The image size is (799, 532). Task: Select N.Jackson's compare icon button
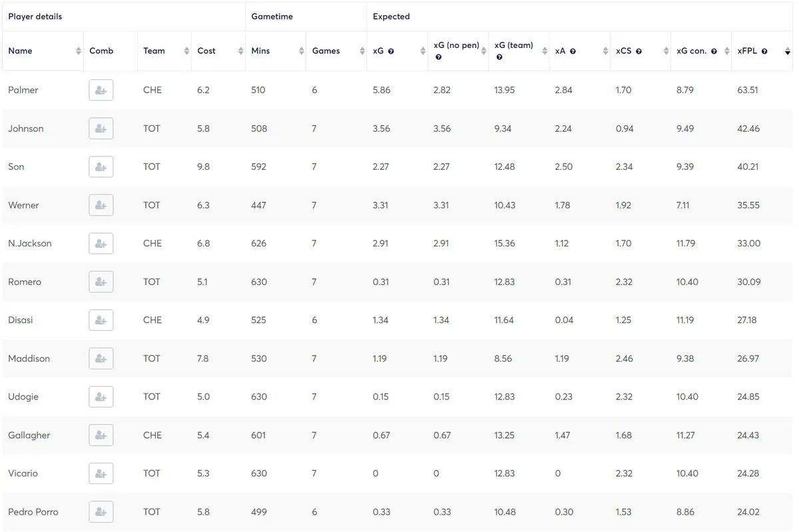coord(101,243)
